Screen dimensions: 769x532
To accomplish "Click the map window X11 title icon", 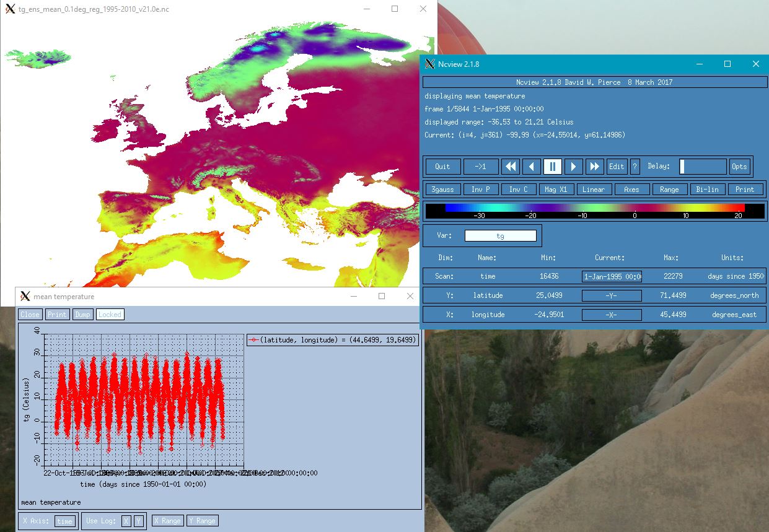I will 9,9.
